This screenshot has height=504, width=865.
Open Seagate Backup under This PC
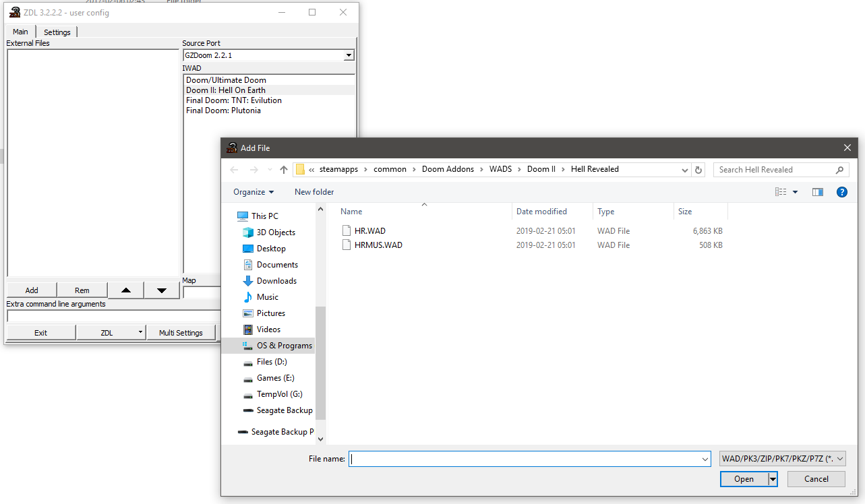coord(278,410)
